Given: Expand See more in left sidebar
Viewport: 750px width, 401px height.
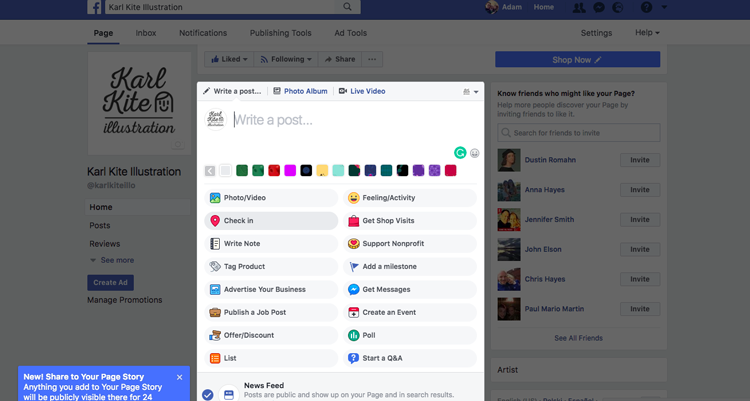Looking at the screenshot, I should [x=112, y=260].
